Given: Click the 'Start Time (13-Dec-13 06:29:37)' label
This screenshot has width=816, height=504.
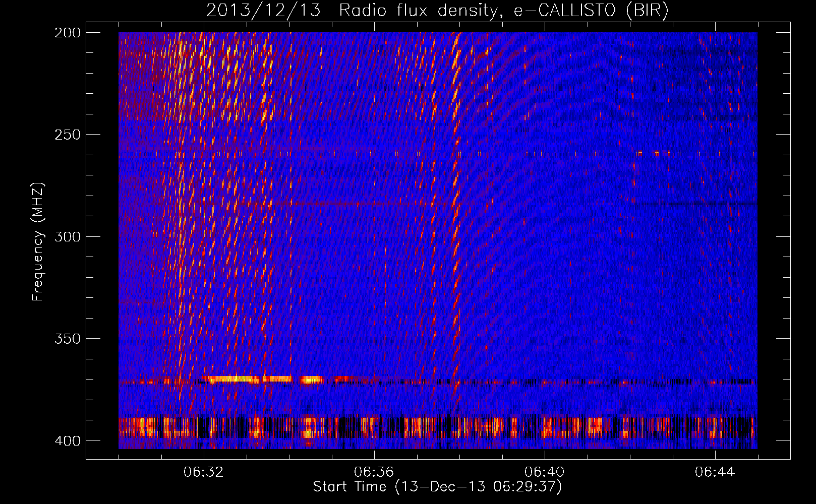Looking at the screenshot, I should tap(437, 487).
